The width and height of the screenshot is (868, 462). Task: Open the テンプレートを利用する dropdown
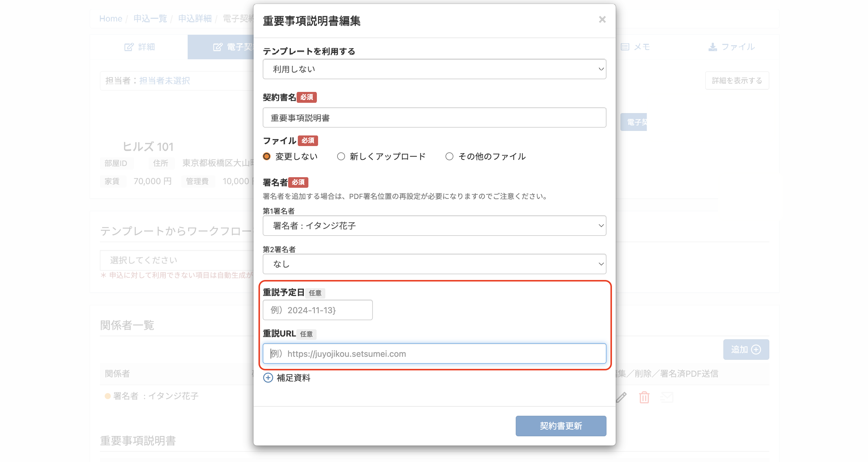434,69
